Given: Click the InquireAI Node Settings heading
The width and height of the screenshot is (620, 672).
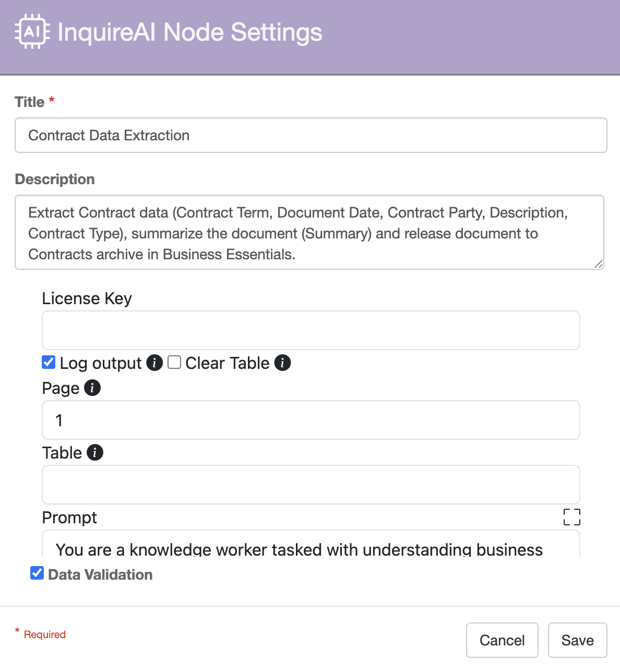Looking at the screenshot, I should pyautogui.click(x=190, y=32).
